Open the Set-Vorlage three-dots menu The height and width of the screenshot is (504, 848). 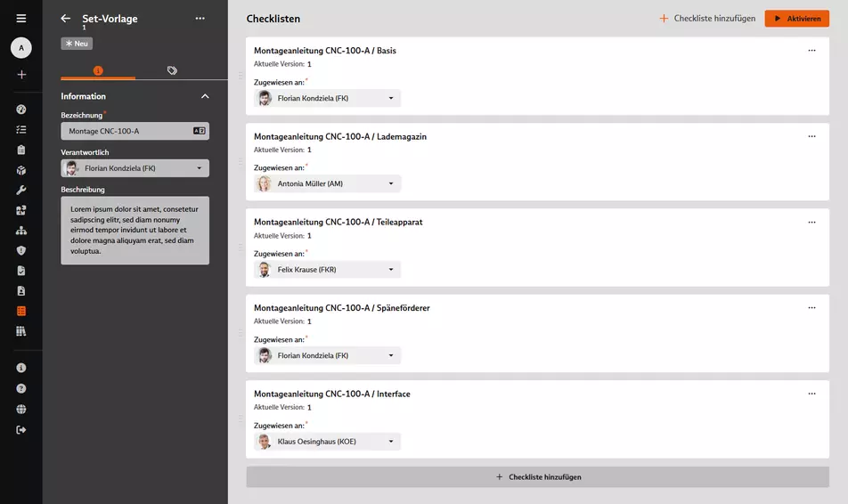(x=200, y=19)
